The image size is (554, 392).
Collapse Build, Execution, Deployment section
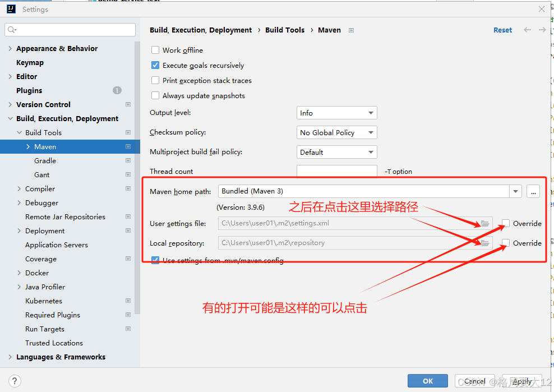[x=10, y=118]
